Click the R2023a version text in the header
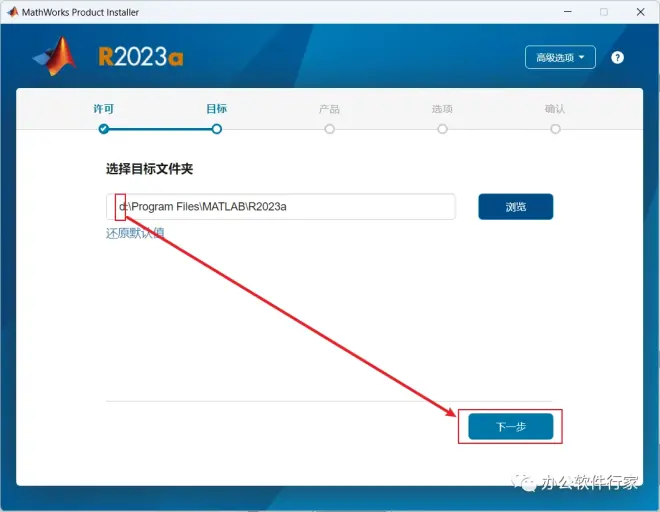The image size is (660, 512). [x=141, y=57]
